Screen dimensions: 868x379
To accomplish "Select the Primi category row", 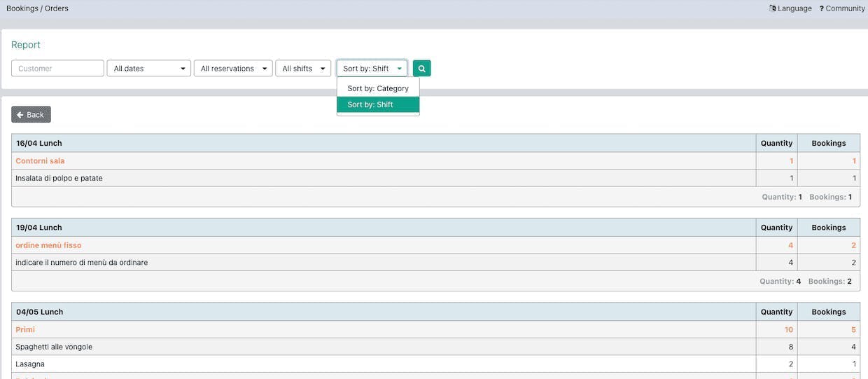I will (x=434, y=329).
